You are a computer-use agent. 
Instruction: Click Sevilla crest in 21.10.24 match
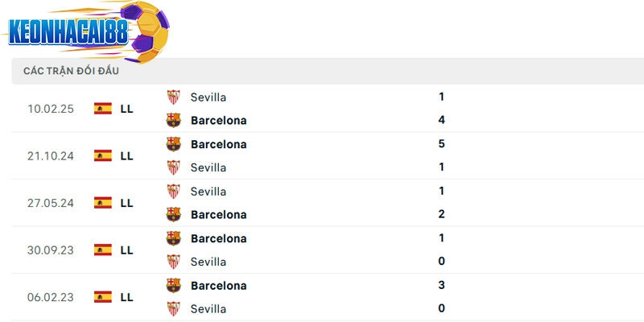coord(173,167)
